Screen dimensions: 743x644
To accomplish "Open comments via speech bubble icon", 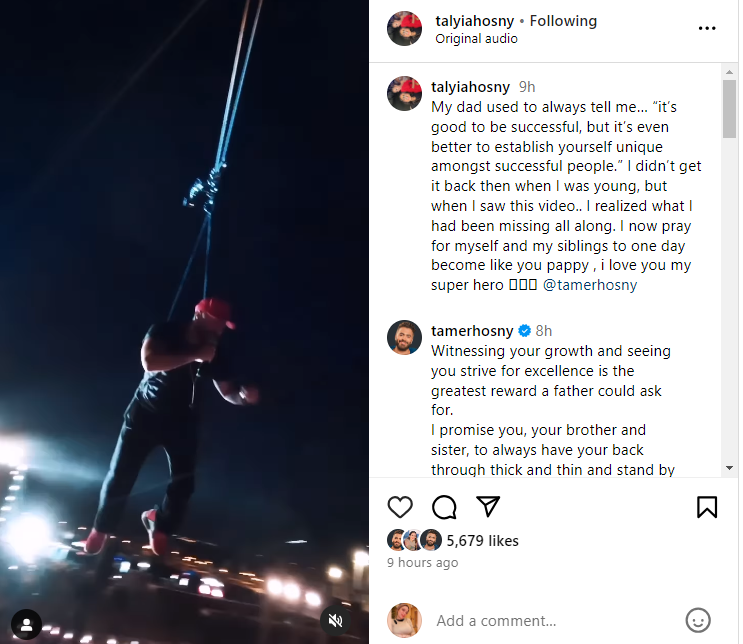I will click(x=444, y=507).
